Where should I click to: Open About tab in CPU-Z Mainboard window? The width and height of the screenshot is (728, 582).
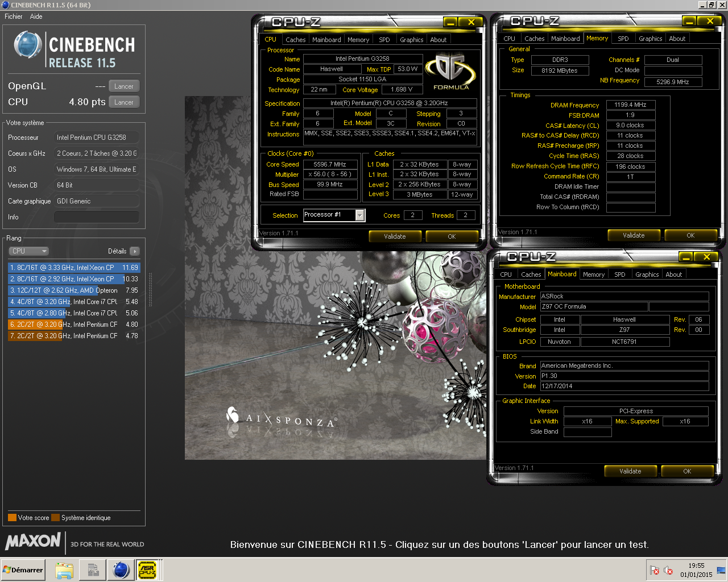pos(673,275)
